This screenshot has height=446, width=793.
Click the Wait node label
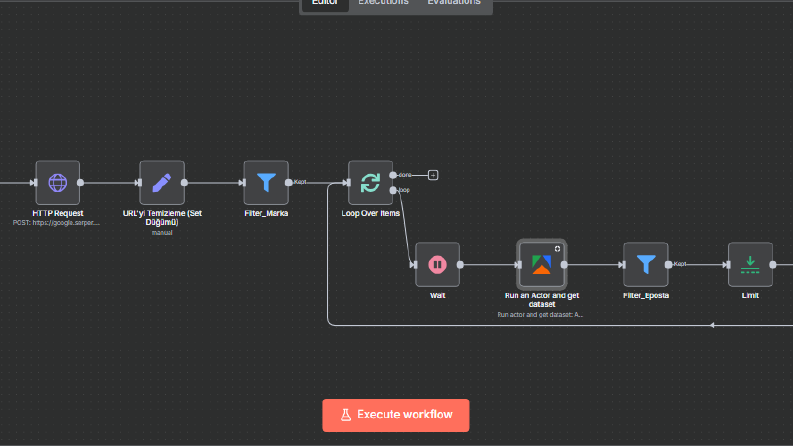437,295
